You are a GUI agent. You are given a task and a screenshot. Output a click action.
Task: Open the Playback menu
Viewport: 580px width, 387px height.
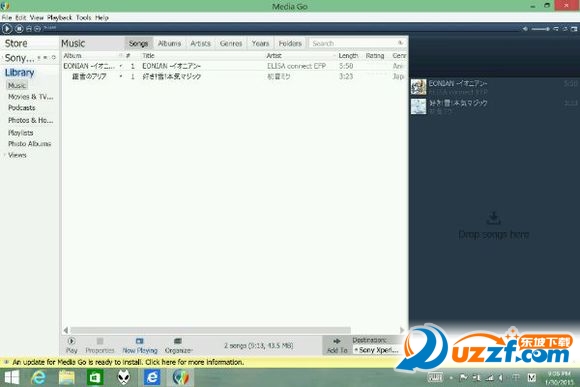pos(59,17)
